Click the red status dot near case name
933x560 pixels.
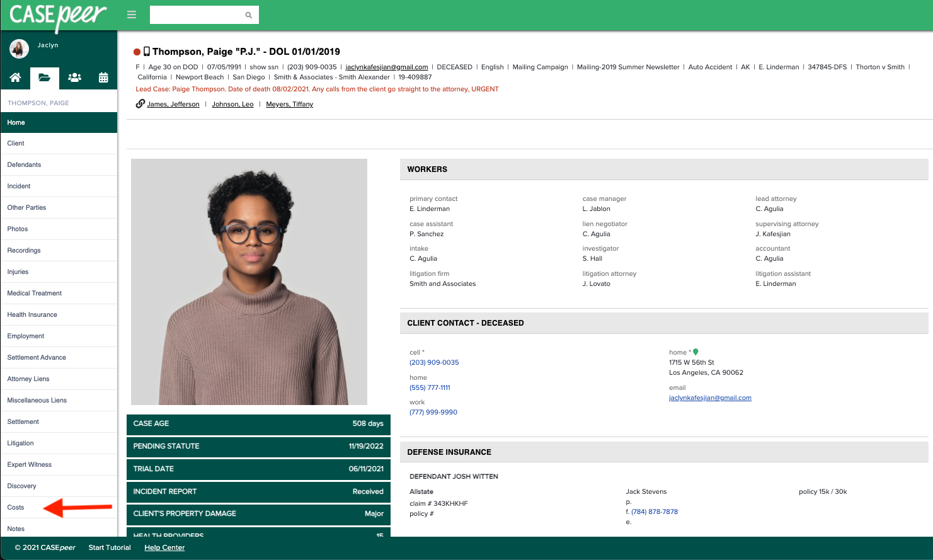click(136, 51)
